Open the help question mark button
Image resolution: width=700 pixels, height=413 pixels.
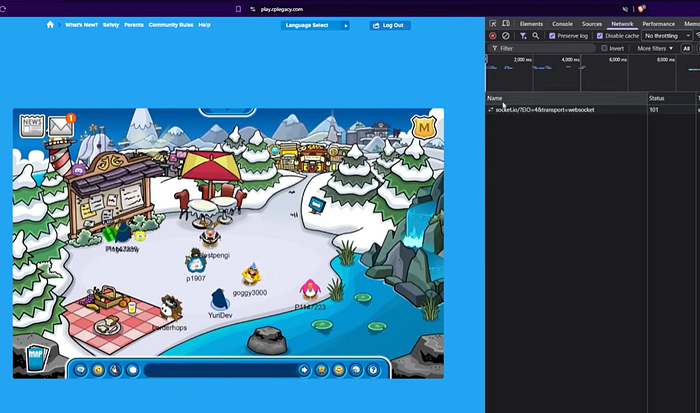373,370
